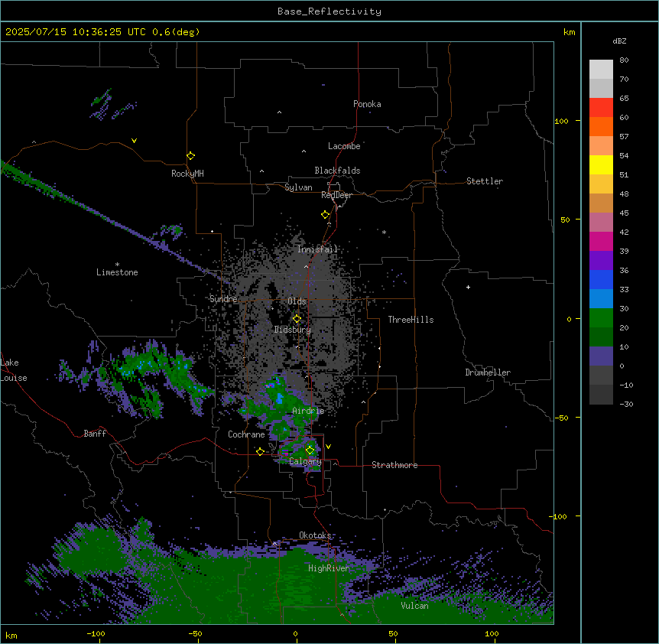The width and height of the screenshot is (659, 644).
Task: Click the Olds city label
Action: pyautogui.click(x=297, y=301)
